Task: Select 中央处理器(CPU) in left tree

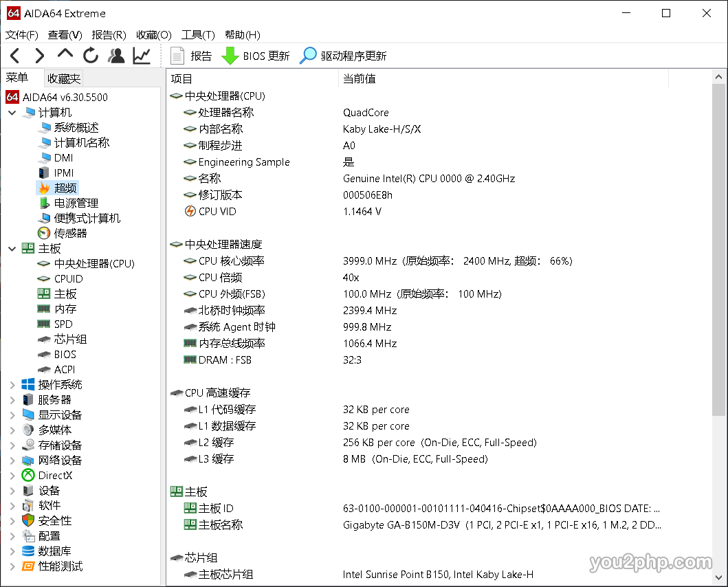Action: (x=94, y=264)
